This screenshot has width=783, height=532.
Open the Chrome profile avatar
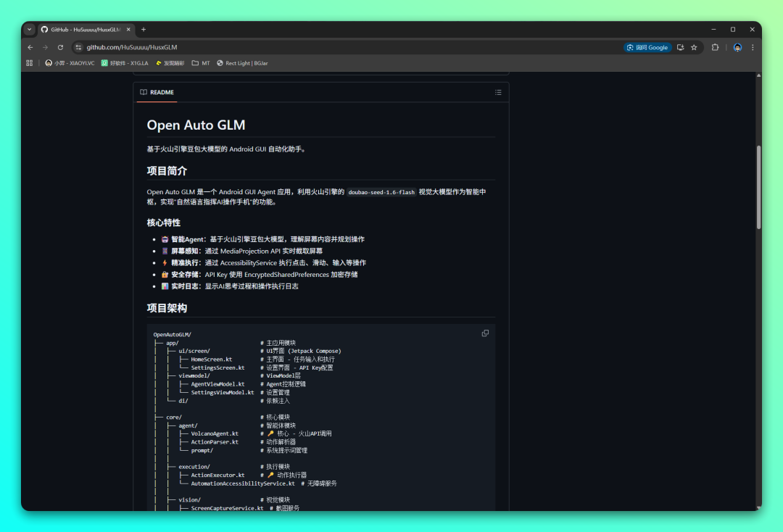[x=737, y=47]
